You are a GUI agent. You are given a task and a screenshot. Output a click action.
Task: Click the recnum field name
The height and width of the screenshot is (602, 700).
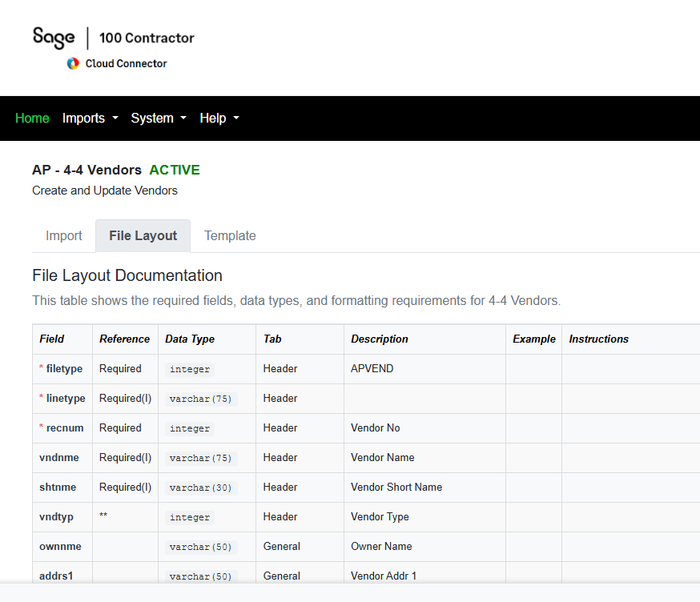point(65,427)
